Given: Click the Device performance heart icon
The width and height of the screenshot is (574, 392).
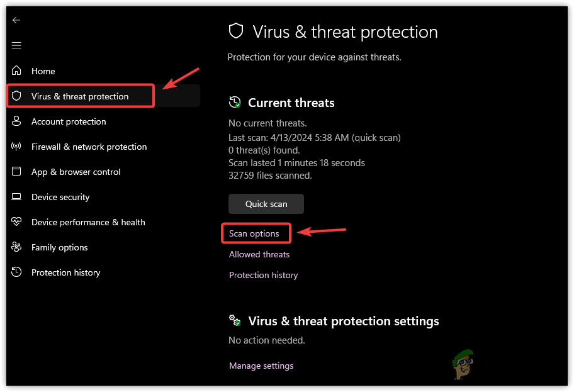Looking at the screenshot, I should point(17,222).
